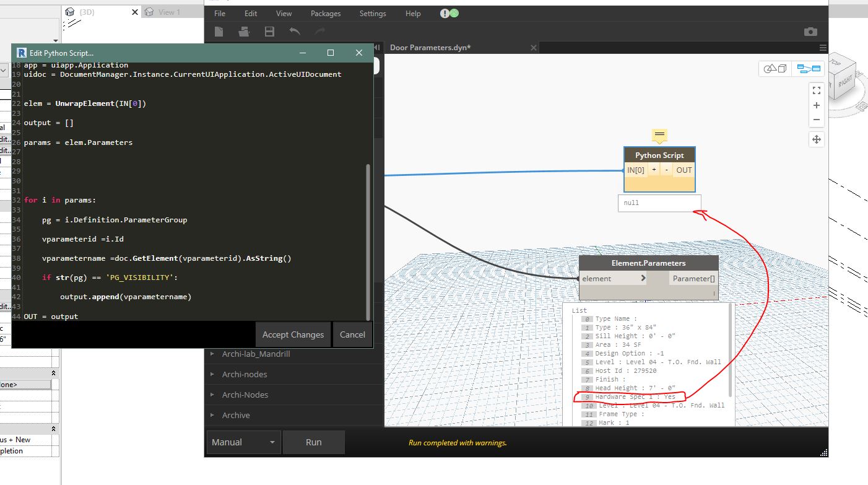Export workspace as image with camera icon
This screenshot has width=868, height=485.
[810, 32]
